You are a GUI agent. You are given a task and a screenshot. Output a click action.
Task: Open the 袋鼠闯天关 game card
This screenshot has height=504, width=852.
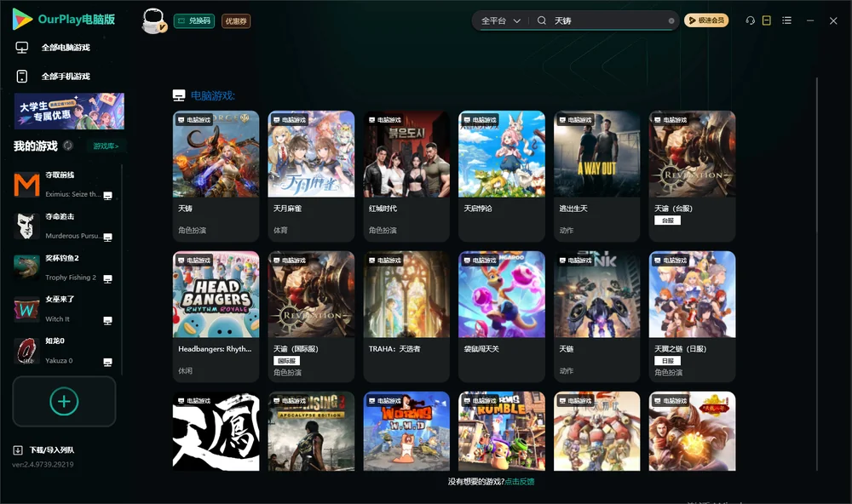click(502, 317)
